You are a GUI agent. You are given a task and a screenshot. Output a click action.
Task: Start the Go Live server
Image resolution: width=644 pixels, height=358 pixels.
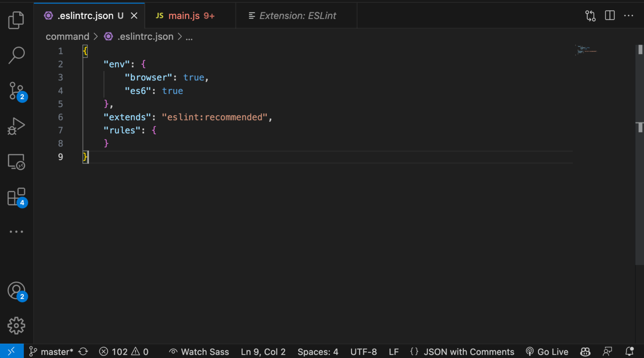click(x=547, y=351)
